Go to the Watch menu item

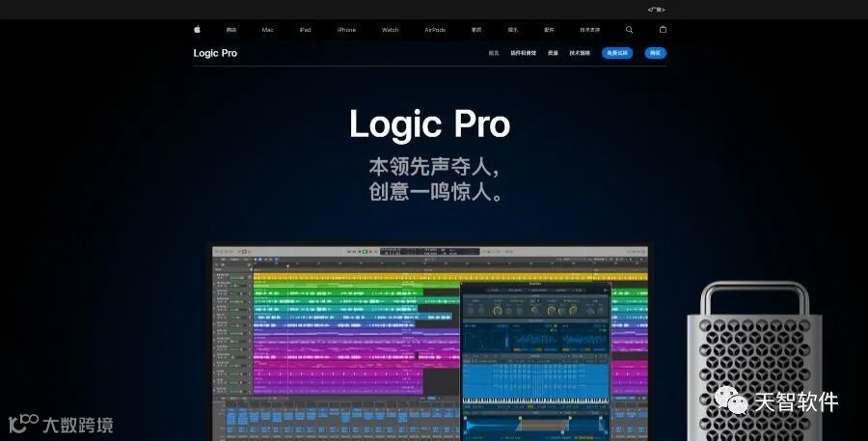click(x=391, y=30)
